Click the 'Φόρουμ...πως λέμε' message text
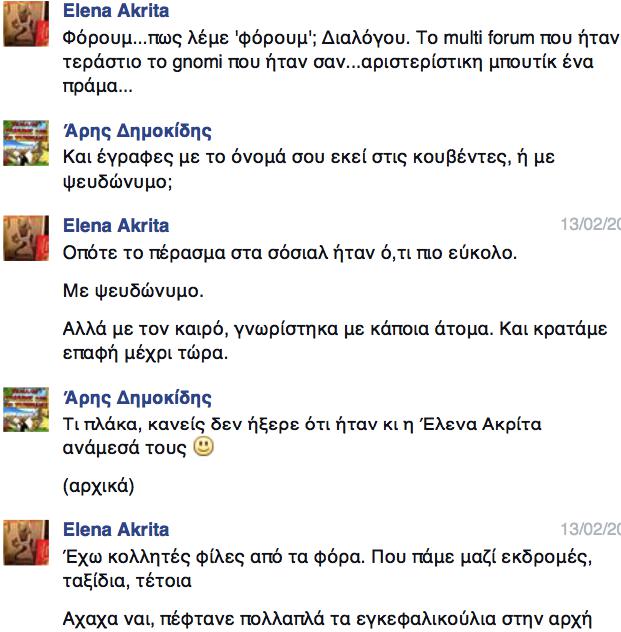Image resolution: width=621 pixels, height=632 pixels. coord(341,62)
